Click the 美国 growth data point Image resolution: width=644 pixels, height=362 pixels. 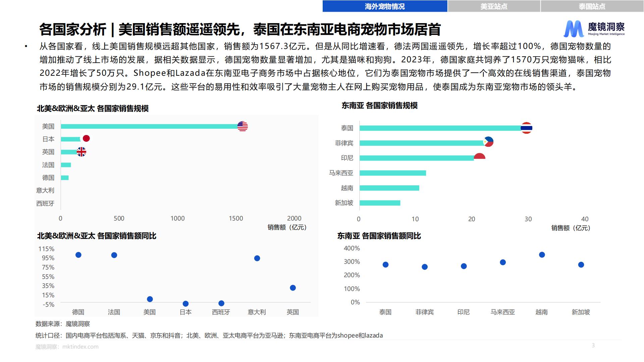tap(150, 299)
